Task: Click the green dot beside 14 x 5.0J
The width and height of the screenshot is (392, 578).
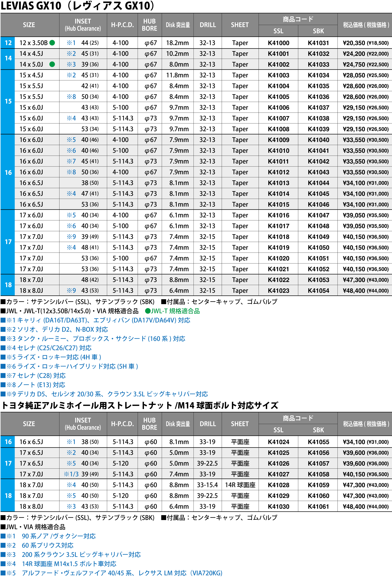Action: click(x=52, y=64)
